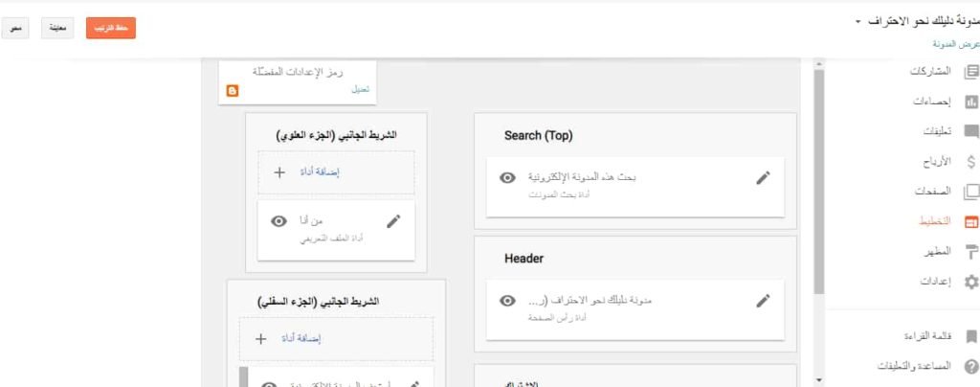Screen dimensions: 980x387
Task: Click the plus icon in the top sidebar section
Action: click(279, 172)
